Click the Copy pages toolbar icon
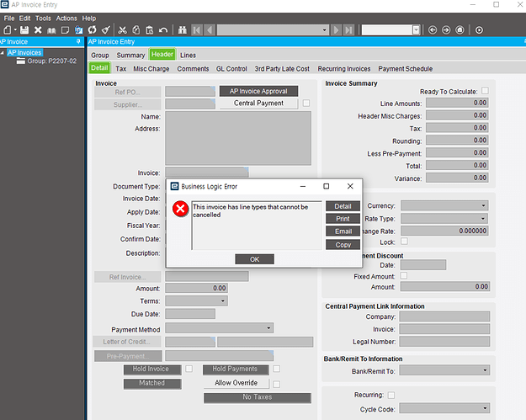 click(135, 29)
